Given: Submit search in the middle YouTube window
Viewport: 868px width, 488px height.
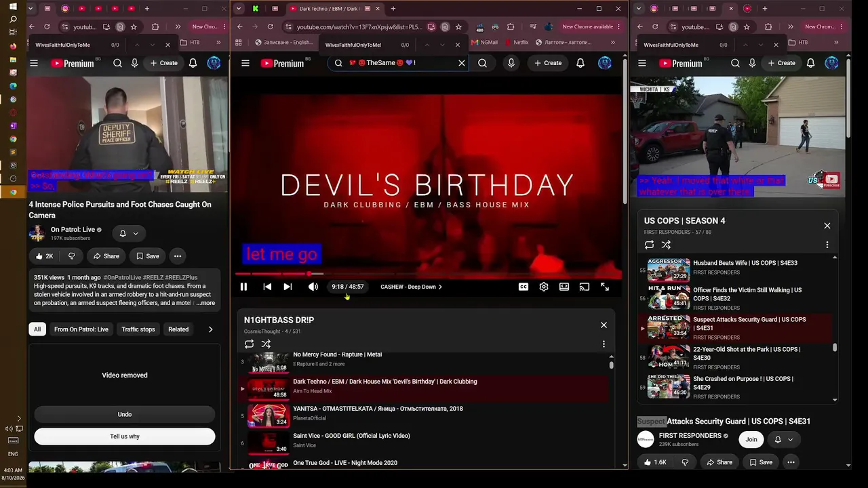Looking at the screenshot, I should 482,63.
